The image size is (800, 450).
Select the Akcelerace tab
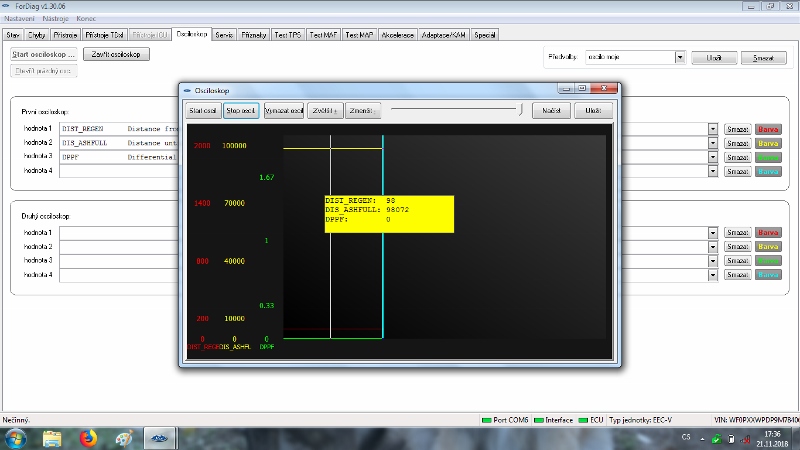(397, 35)
